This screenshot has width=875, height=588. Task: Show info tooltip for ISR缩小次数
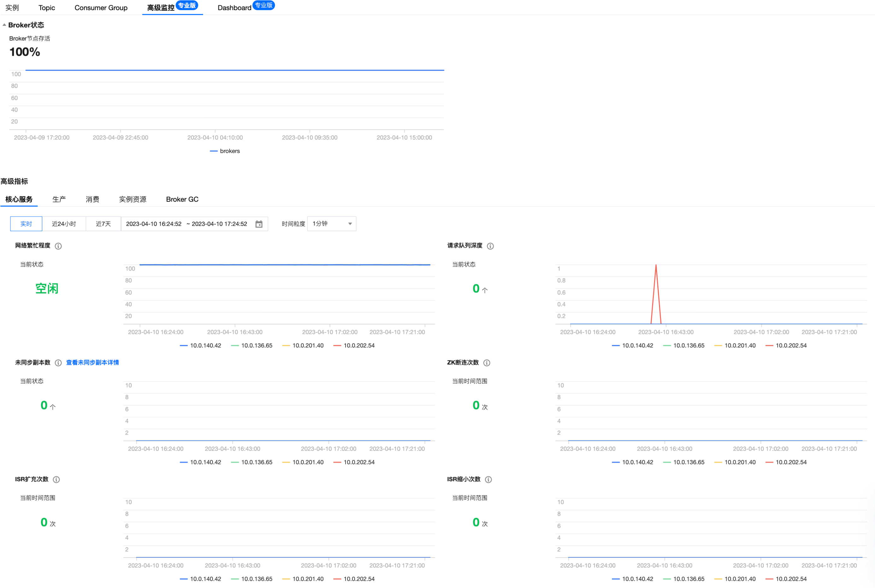coord(488,479)
